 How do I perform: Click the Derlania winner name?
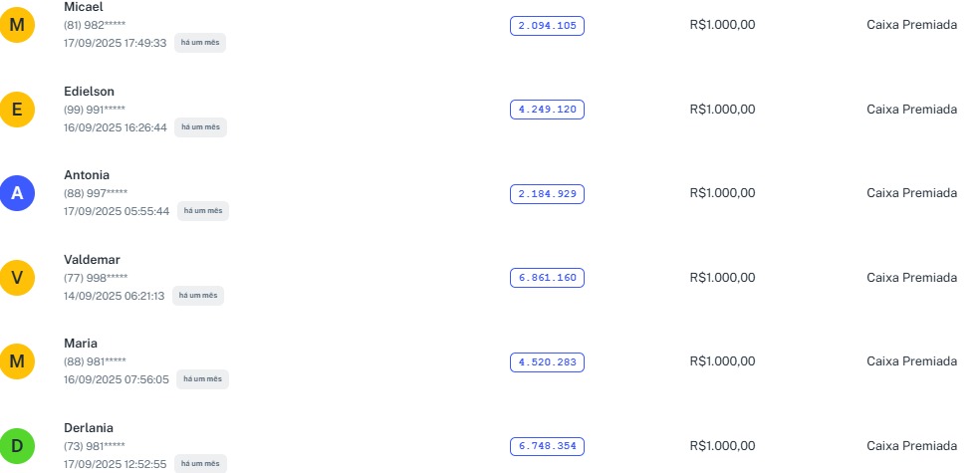point(89,428)
